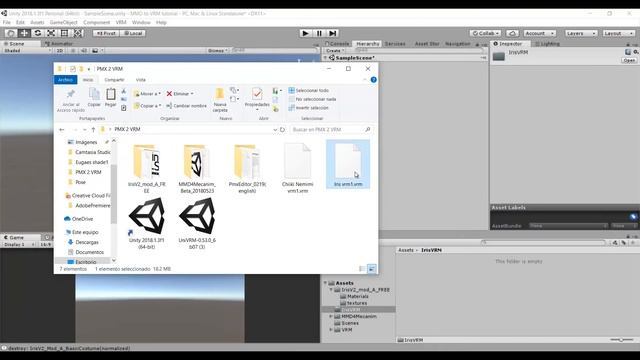
Task: Select the Rotate tool in Unity toolbar
Action: coord(38,33)
